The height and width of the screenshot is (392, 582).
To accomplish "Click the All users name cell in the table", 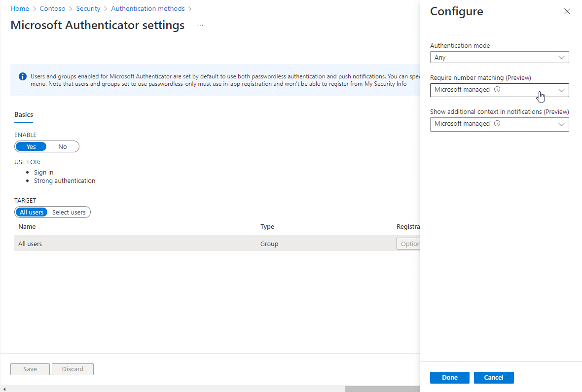I will (x=30, y=244).
